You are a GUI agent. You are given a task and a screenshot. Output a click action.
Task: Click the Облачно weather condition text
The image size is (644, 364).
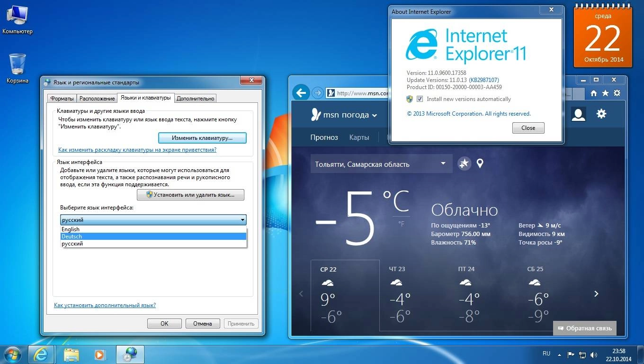click(465, 210)
